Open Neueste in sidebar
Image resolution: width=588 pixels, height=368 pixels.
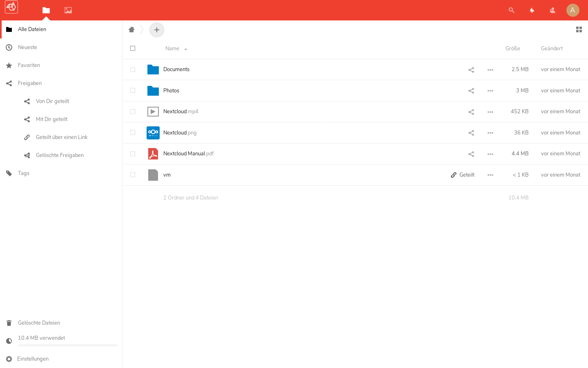click(61, 47)
